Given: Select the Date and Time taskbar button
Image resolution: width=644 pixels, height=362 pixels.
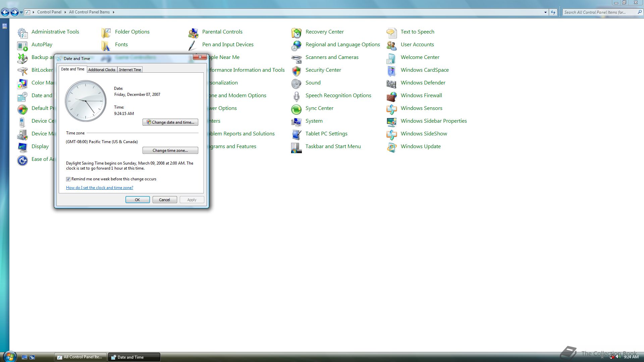Looking at the screenshot, I should pyautogui.click(x=134, y=357).
